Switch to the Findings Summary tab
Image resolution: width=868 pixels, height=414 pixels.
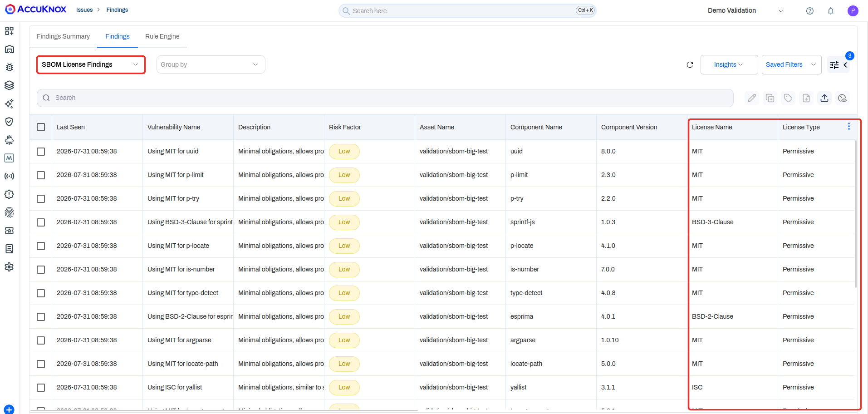tap(63, 36)
